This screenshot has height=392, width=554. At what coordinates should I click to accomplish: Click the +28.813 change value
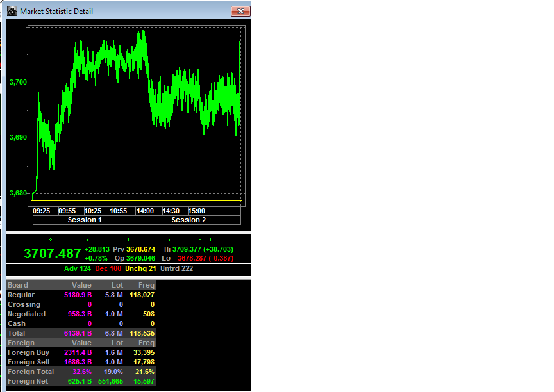[97, 249]
